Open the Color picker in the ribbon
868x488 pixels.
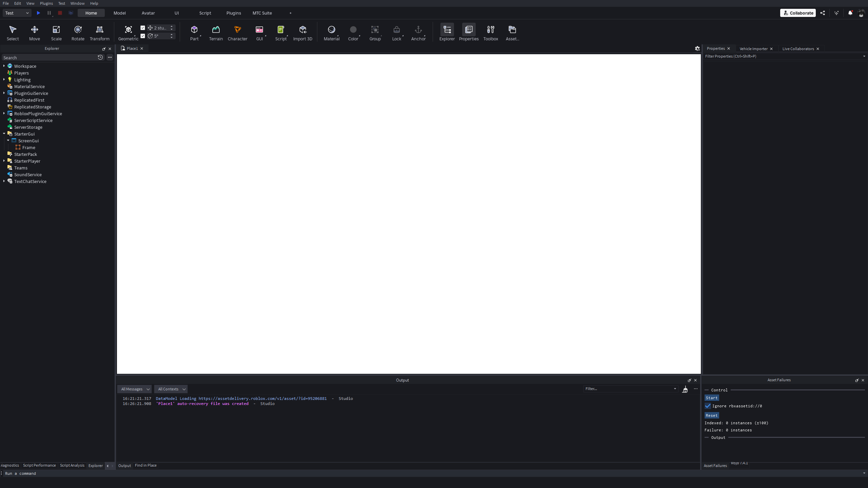coord(353,32)
